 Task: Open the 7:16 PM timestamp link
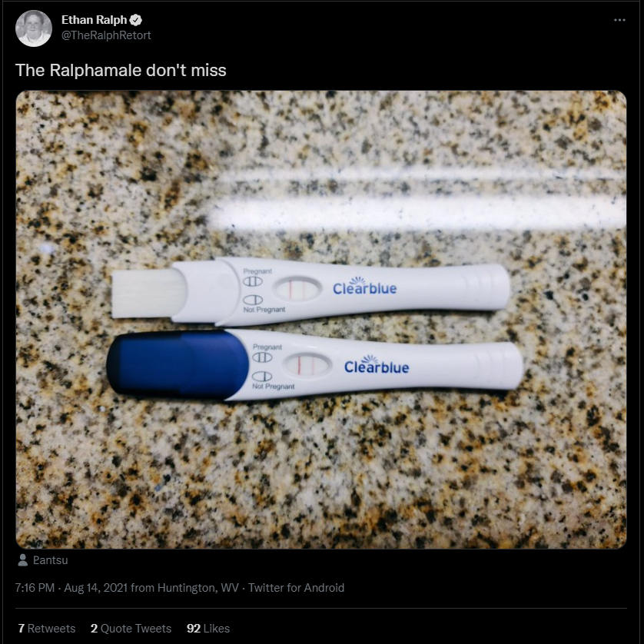coord(35,588)
